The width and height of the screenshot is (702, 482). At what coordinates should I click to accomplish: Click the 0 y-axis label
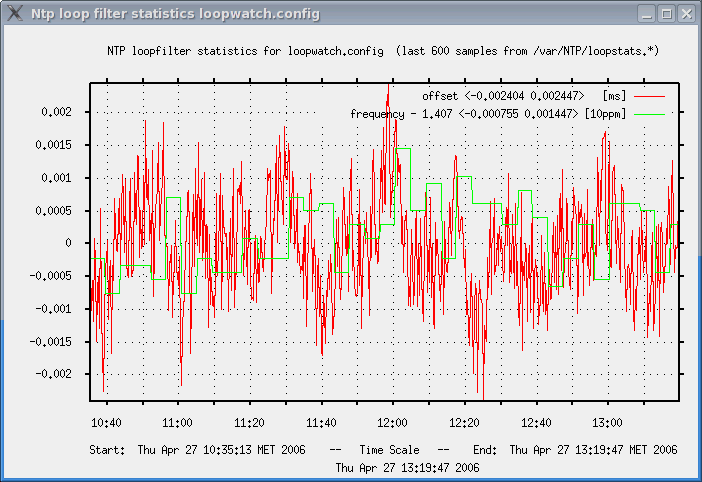(x=68, y=243)
